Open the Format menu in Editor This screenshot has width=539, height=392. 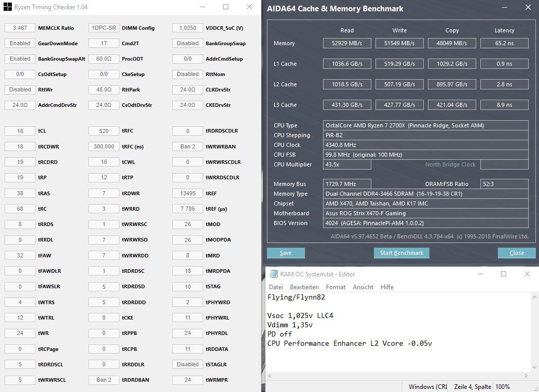click(335, 287)
